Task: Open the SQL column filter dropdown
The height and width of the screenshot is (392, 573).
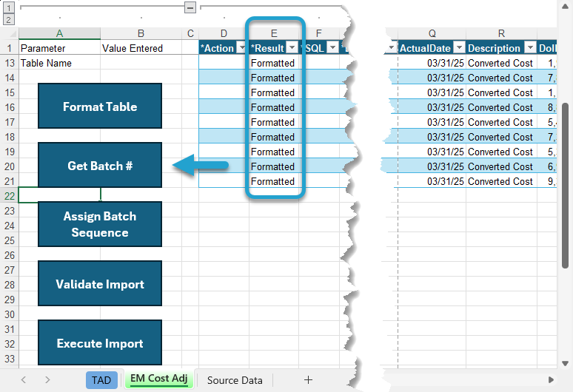Action: point(332,47)
